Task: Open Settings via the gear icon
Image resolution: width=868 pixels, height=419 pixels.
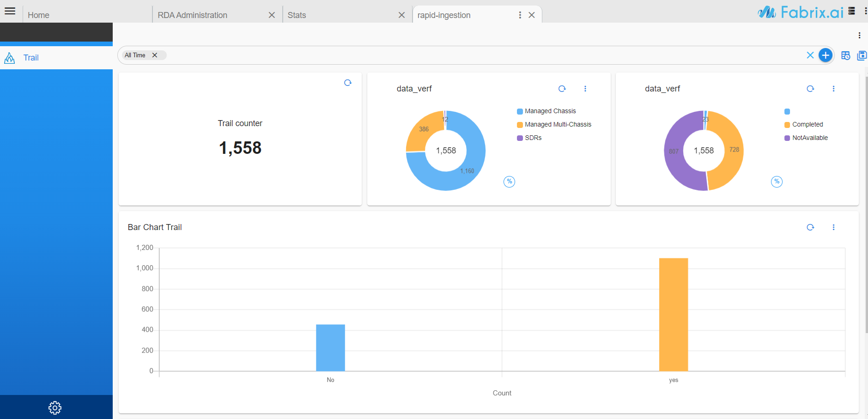Action: pos(55,407)
